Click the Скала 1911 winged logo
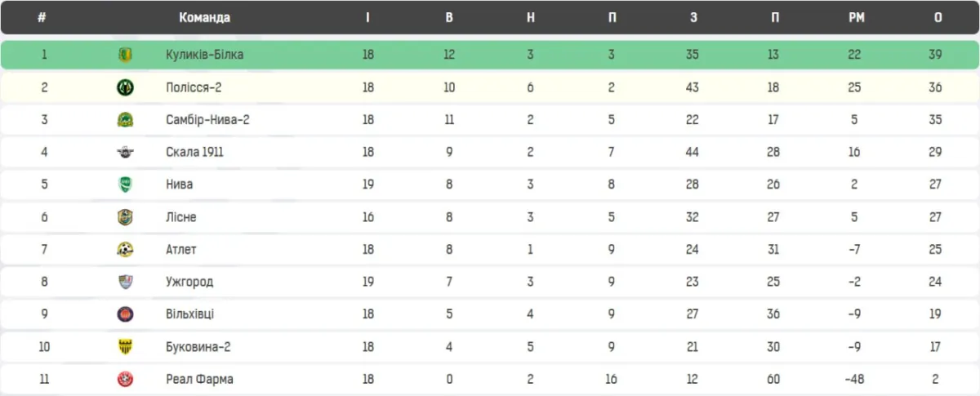 [125, 152]
